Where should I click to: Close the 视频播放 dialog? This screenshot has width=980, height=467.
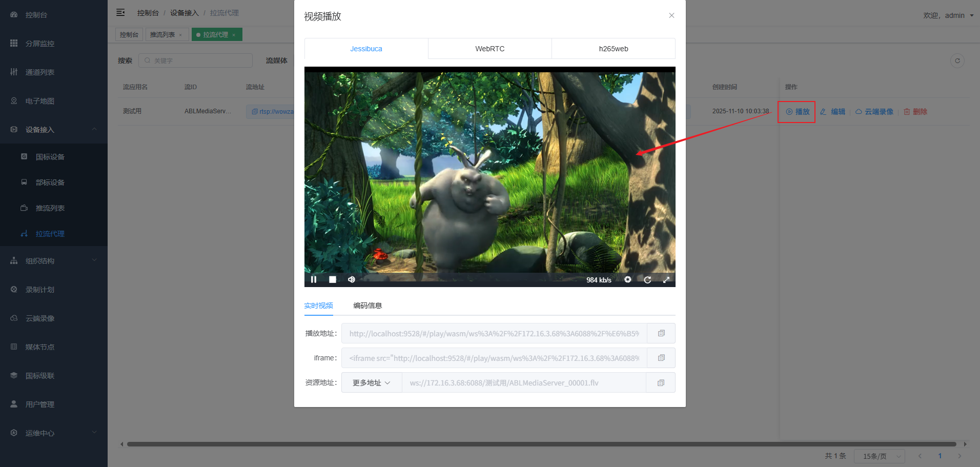[x=671, y=15]
